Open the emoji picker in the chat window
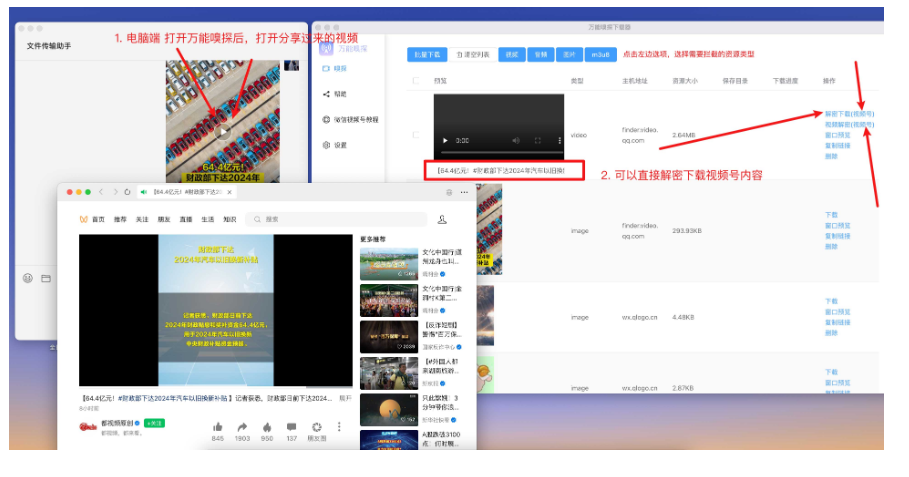Image resolution: width=909 pixels, height=477 pixels. tap(27, 277)
